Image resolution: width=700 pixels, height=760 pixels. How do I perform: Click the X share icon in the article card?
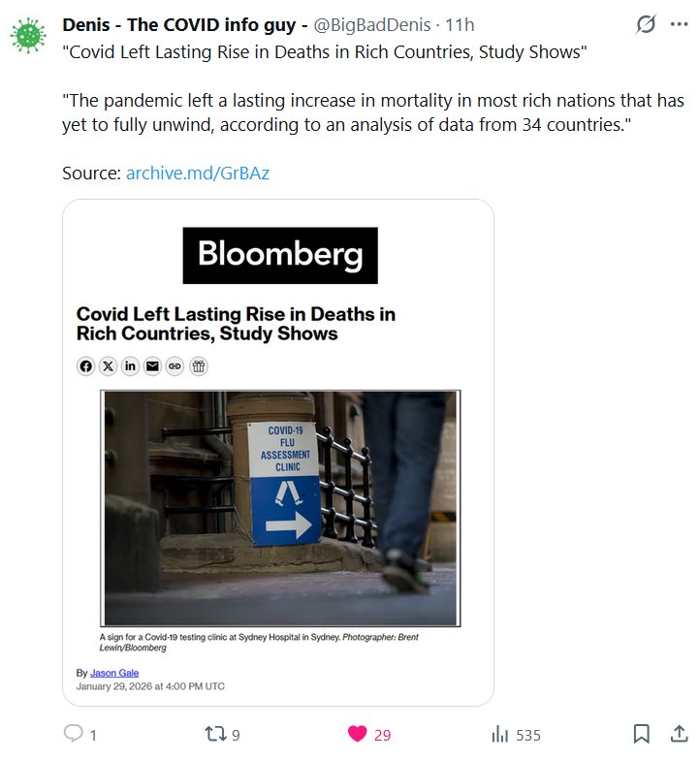pyautogui.click(x=108, y=365)
